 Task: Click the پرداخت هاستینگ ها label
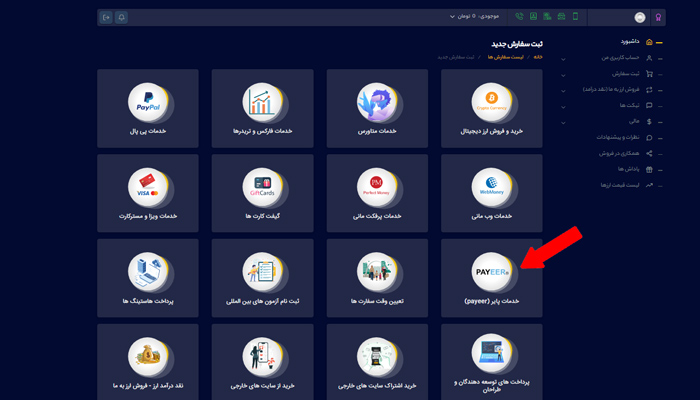(148, 301)
